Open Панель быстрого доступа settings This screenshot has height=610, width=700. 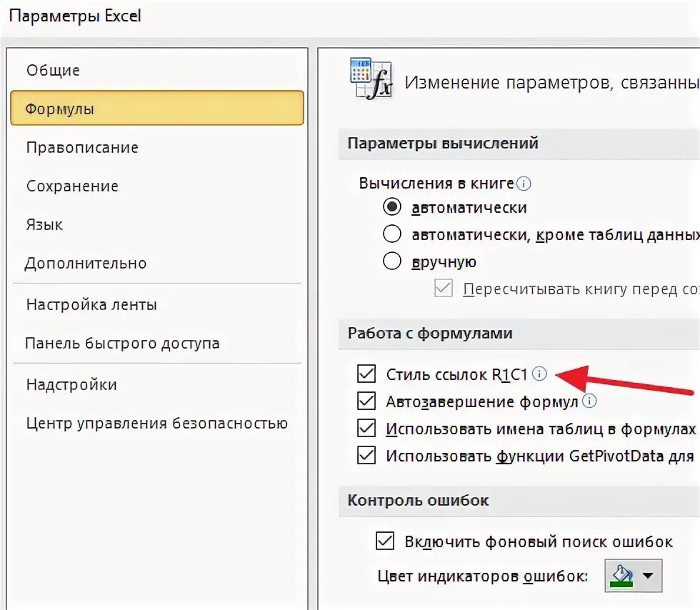[x=122, y=343]
